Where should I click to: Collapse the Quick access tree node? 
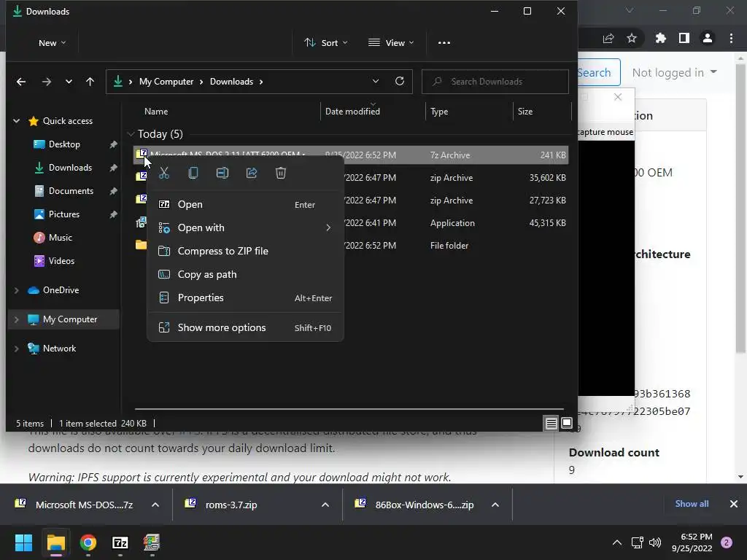tap(17, 121)
